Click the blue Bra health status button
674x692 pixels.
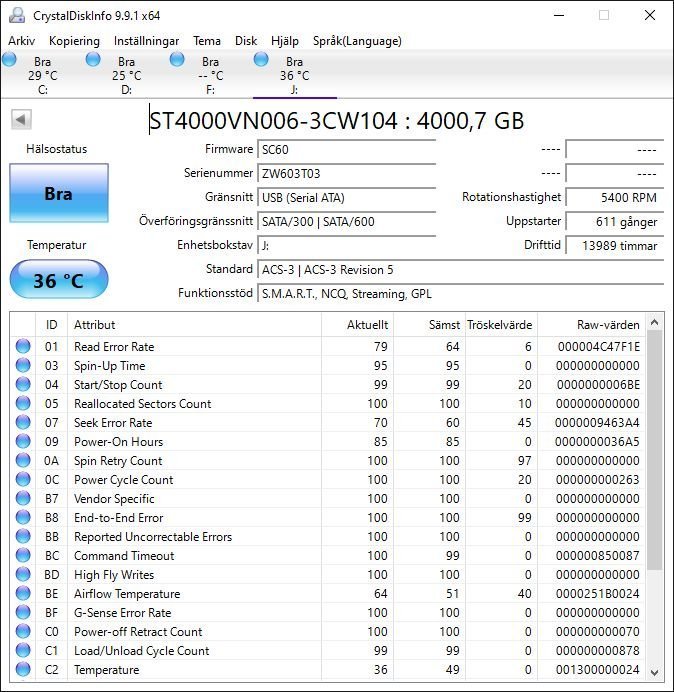[x=59, y=193]
